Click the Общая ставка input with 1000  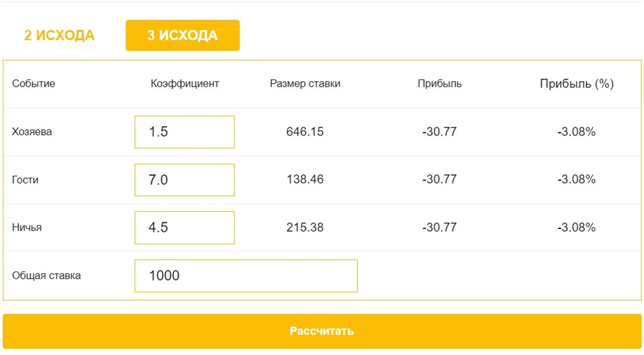tap(246, 276)
